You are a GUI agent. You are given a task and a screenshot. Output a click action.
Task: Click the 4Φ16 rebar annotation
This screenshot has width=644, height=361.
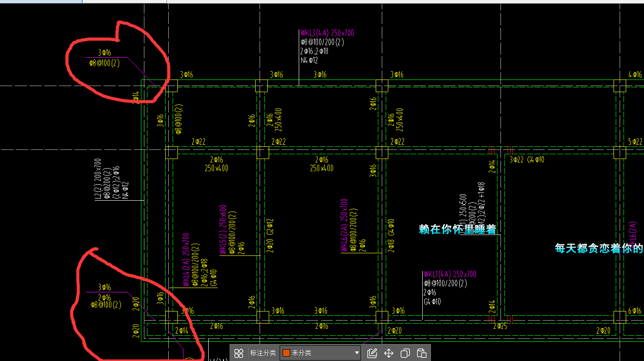point(635,75)
